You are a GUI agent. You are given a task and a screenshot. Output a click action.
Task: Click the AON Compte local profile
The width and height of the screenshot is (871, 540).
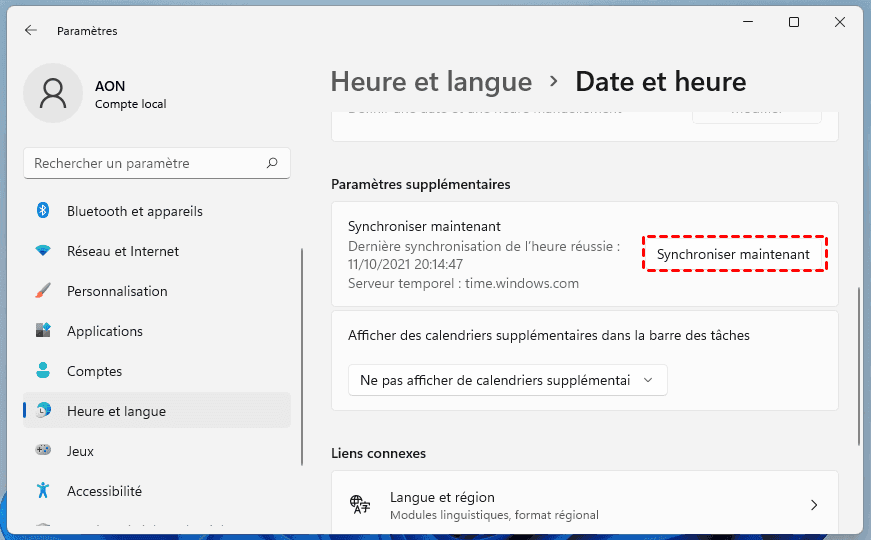[96, 93]
